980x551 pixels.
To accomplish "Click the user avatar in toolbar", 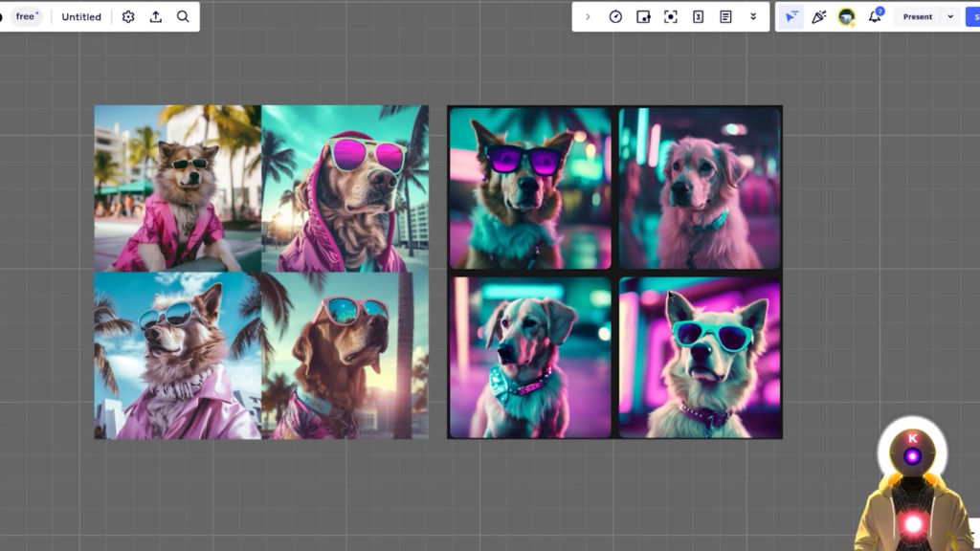I will 846,16.
